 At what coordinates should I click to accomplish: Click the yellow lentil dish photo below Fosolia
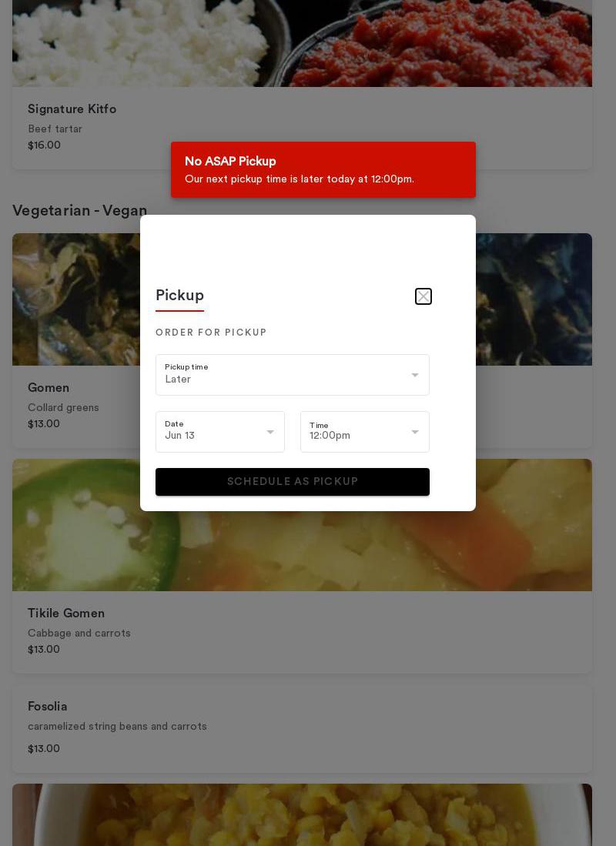(x=302, y=814)
